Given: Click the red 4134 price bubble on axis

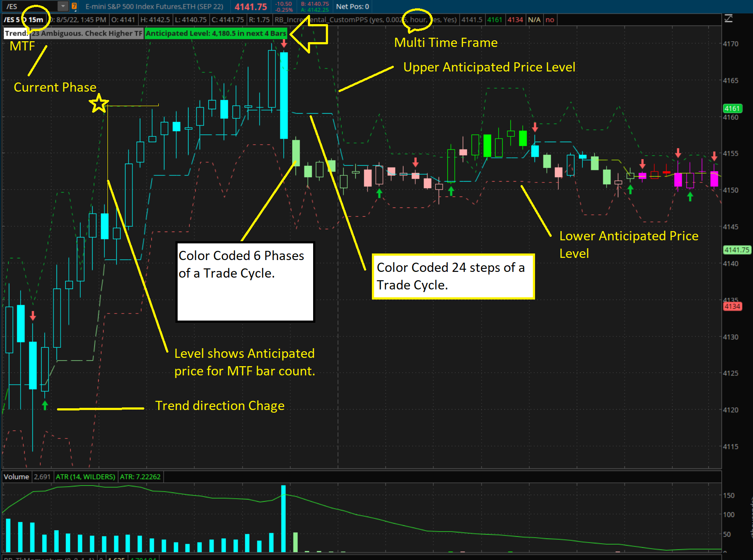Looking at the screenshot, I should [732, 307].
